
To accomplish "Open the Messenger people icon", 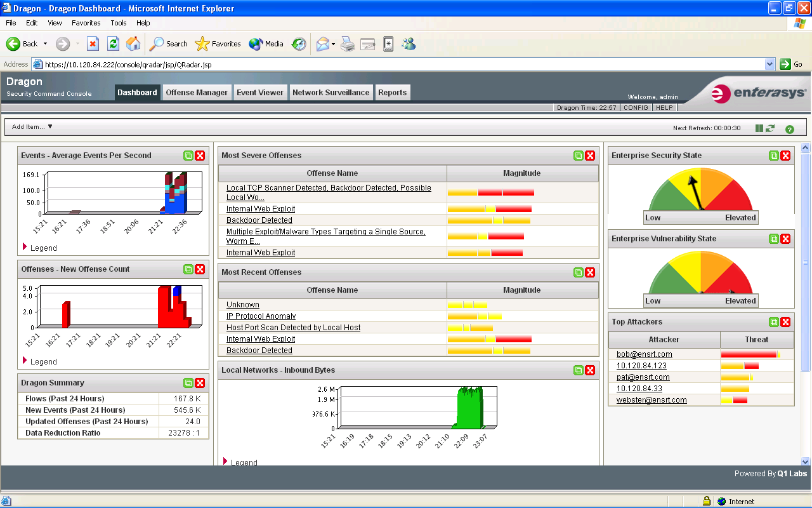I will coord(409,44).
